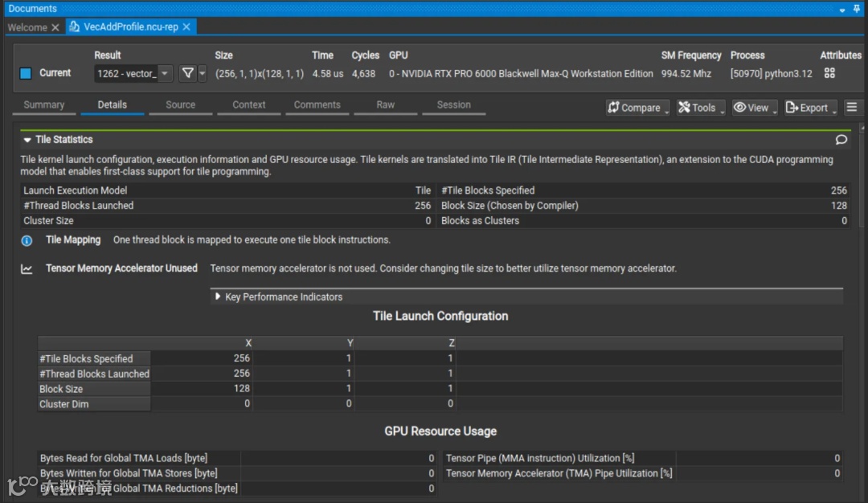Click the Process value python3.12

tap(771, 74)
